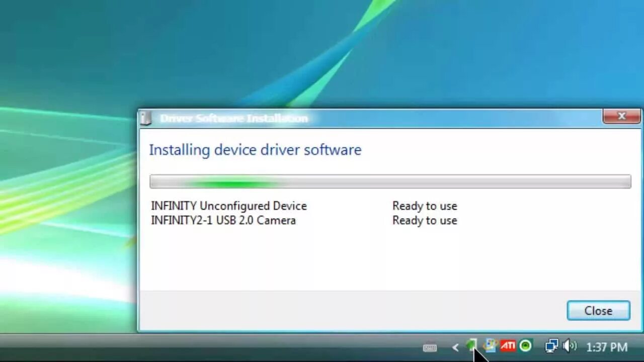Viewport: 644px width, 362px height.
Task: Click the 1:37 PM taskbar clock
Action: click(607, 347)
